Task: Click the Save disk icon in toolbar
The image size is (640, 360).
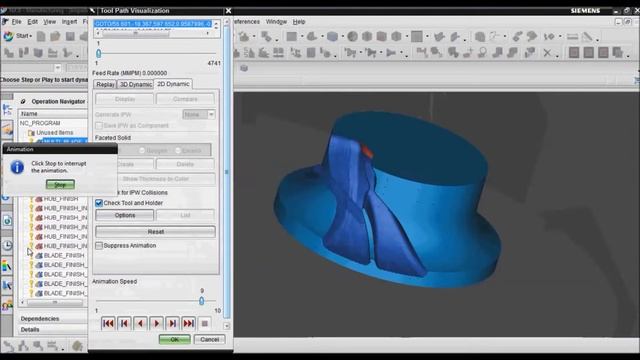Action: 70,36
